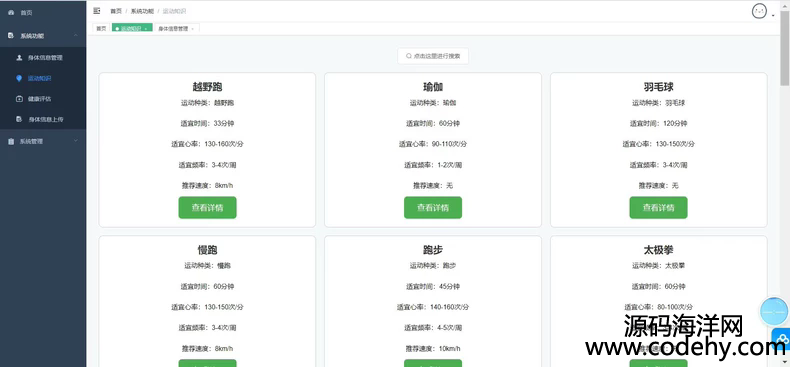This screenshot has height=367, width=790.
Task: Click the 运动知识 location pin icon
Action: click(x=19, y=78)
